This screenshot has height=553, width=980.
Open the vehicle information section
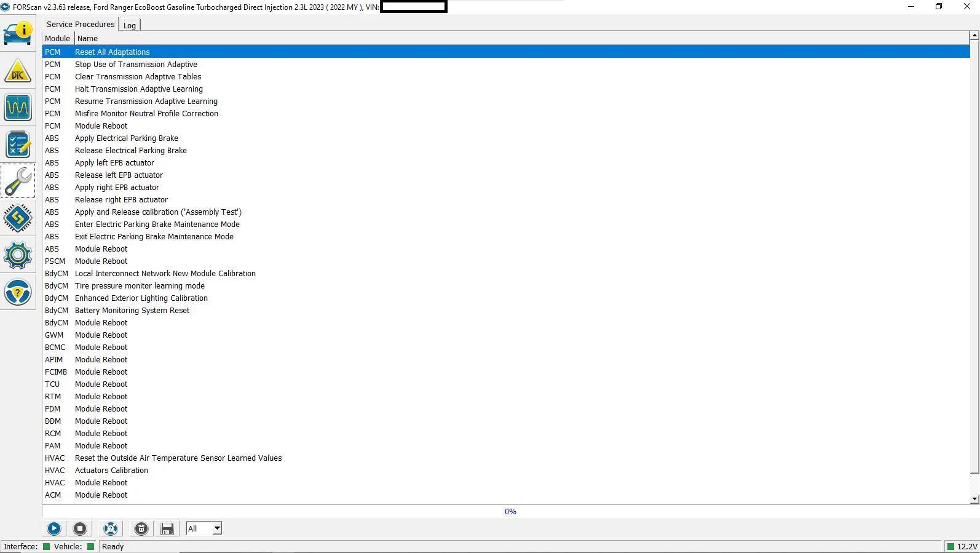17,33
